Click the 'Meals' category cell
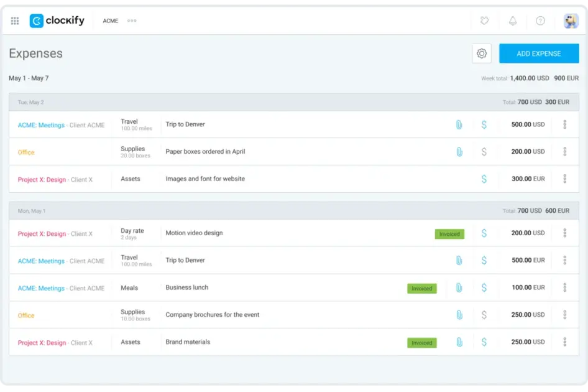Image resolution: width=588 pixels, height=392 pixels. tap(129, 288)
